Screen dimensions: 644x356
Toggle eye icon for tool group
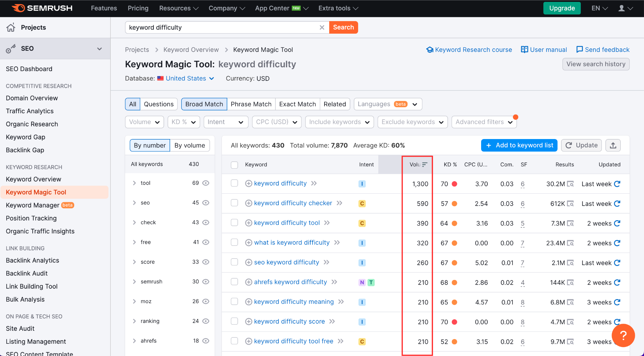point(206,183)
